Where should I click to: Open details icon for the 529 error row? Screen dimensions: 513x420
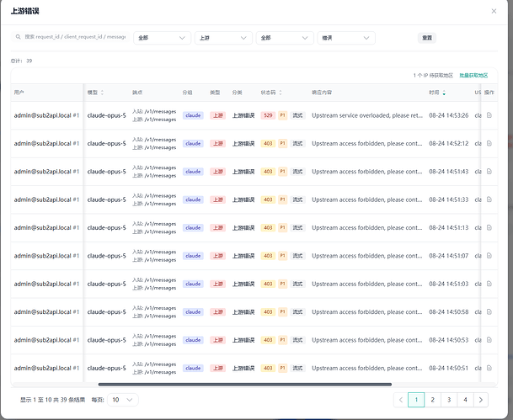[489, 115]
